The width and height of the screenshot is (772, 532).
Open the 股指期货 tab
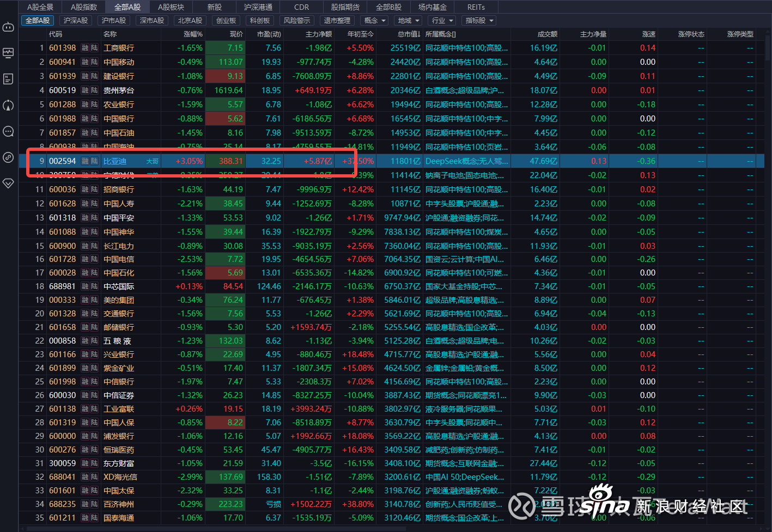(345, 7)
